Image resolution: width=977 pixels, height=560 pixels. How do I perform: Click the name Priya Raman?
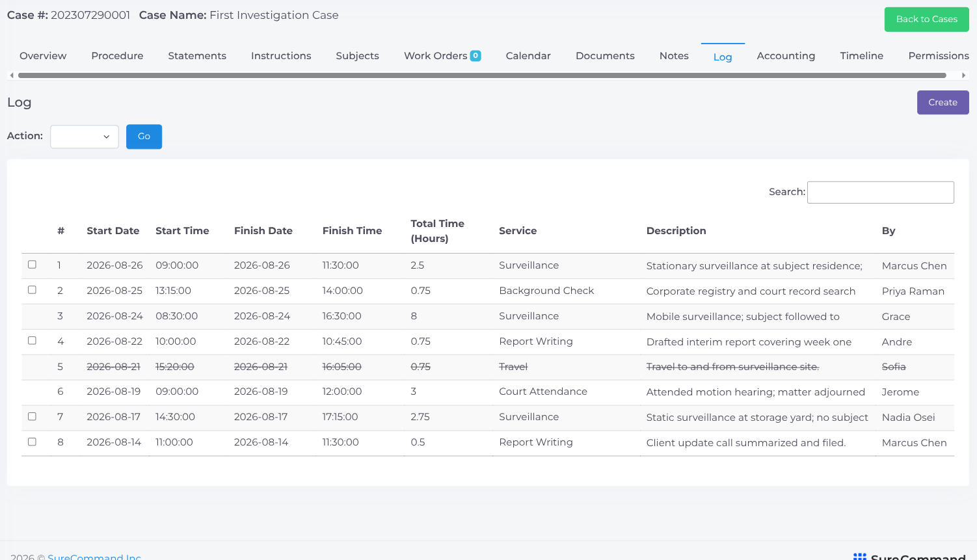(x=913, y=291)
